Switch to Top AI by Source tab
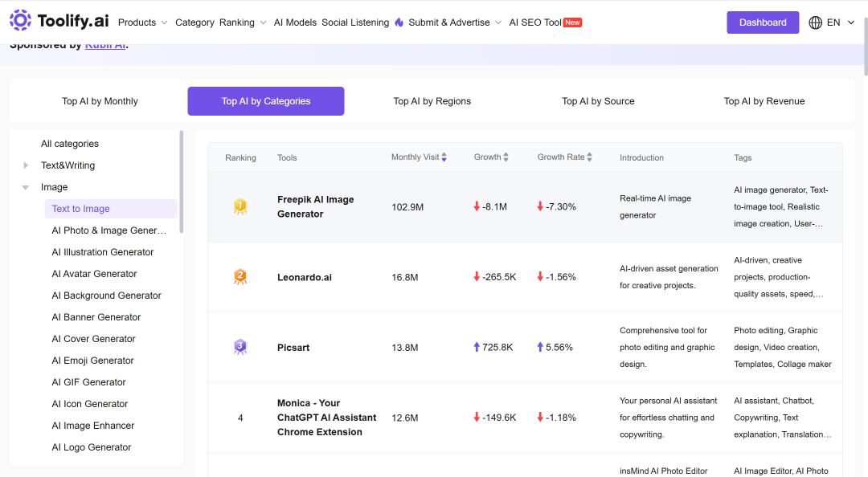Image resolution: width=868 pixels, height=477 pixels. (599, 101)
